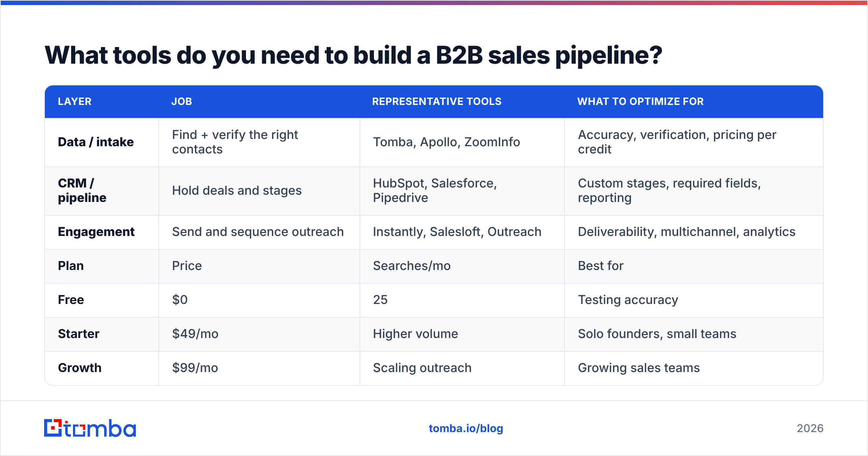The height and width of the screenshot is (456, 868).
Task: Select 'Growing sales teams' cell
Action: (694, 368)
